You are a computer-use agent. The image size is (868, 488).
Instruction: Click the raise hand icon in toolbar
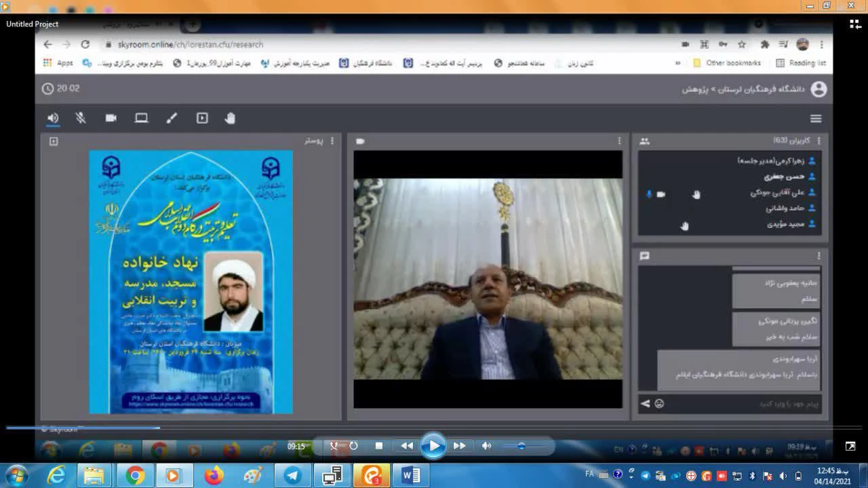click(x=230, y=118)
